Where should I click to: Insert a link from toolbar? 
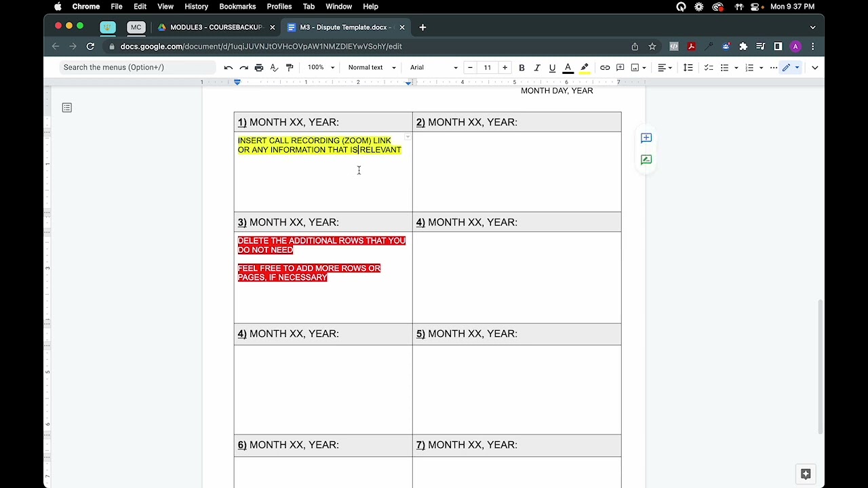click(x=605, y=67)
